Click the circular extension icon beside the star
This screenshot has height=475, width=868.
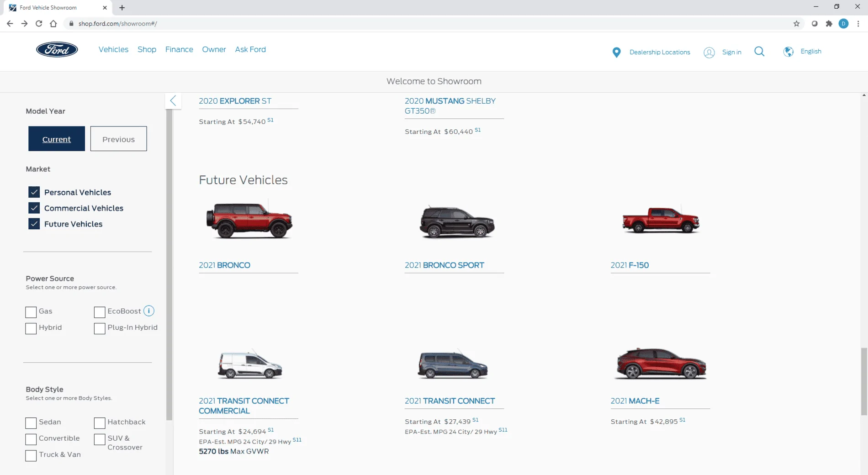pyautogui.click(x=814, y=24)
